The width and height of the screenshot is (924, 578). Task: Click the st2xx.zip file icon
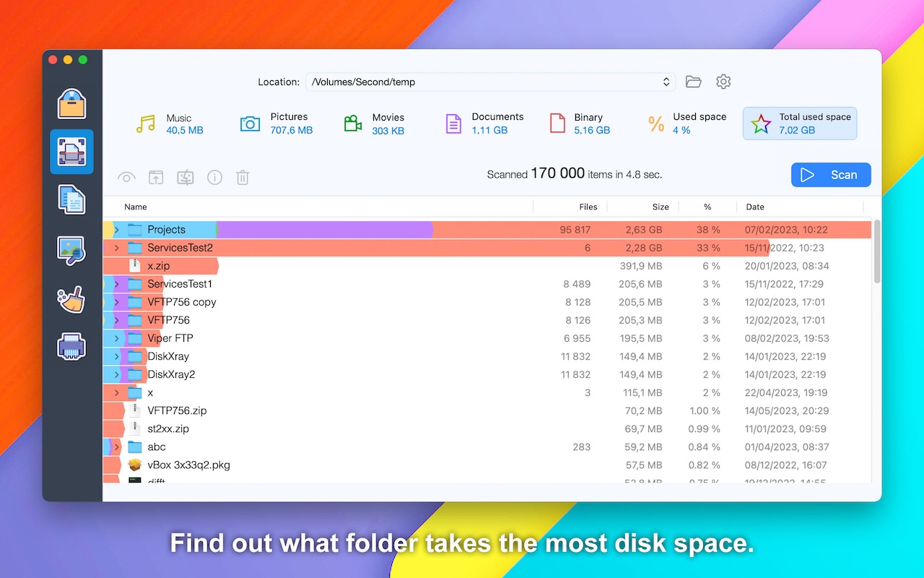134,428
